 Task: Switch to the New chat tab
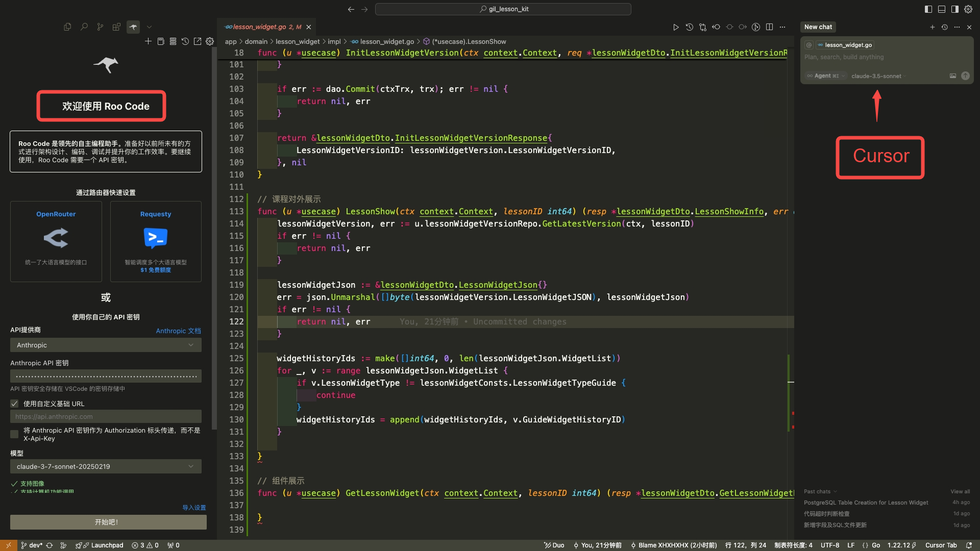pos(818,27)
